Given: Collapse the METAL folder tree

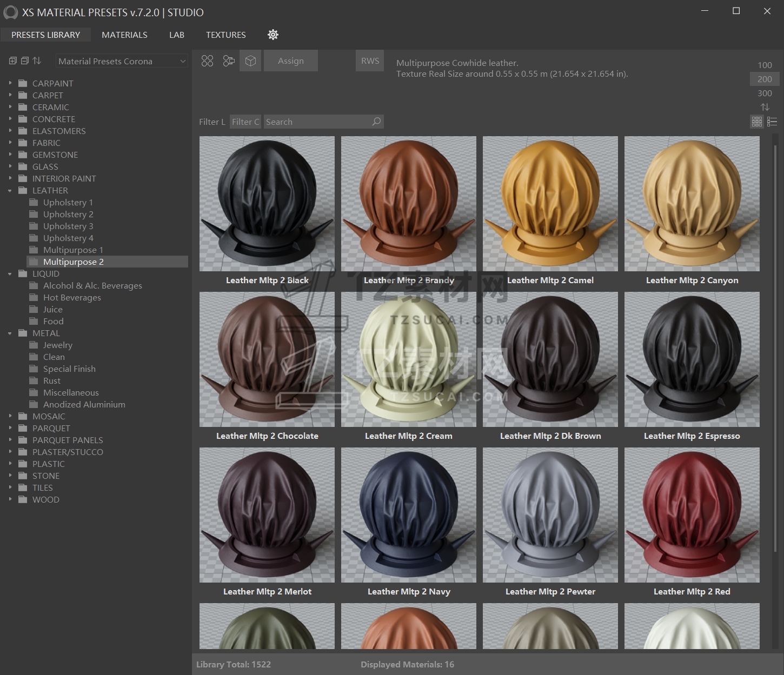Looking at the screenshot, I should tap(10, 333).
